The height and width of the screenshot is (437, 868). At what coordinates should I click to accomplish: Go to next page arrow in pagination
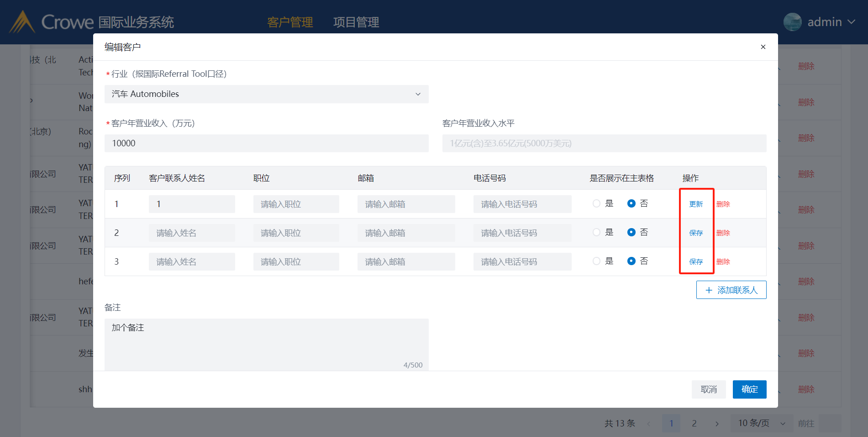[x=717, y=424]
